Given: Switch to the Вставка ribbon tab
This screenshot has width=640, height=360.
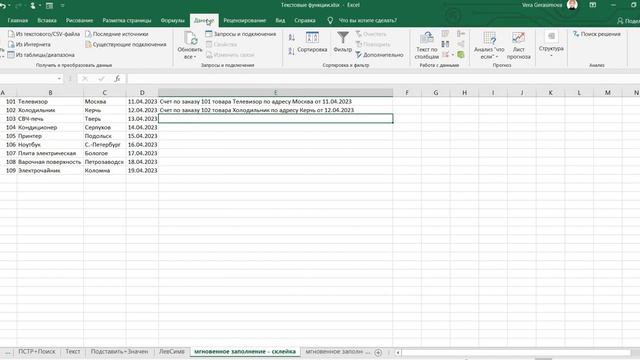Looking at the screenshot, I should click(47, 20).
